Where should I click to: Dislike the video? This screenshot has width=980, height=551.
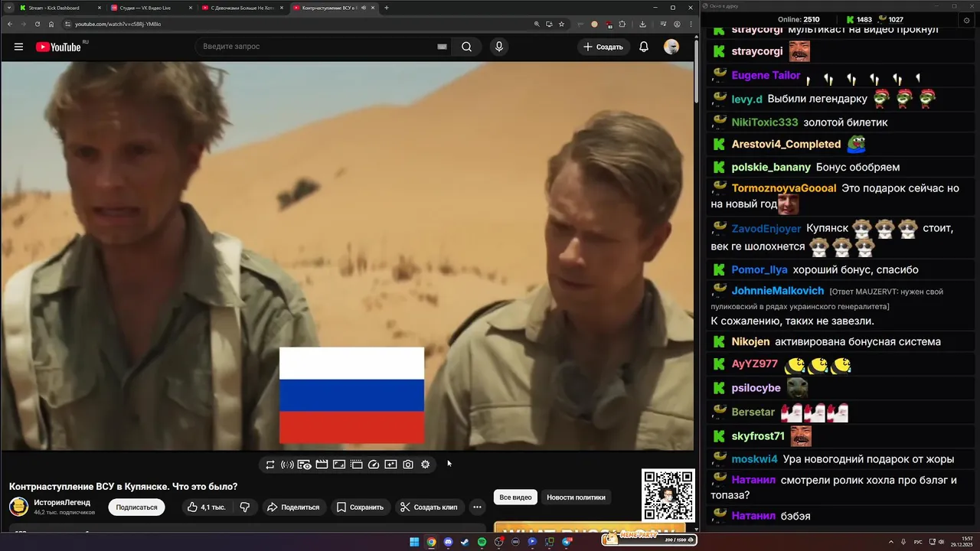245,507
